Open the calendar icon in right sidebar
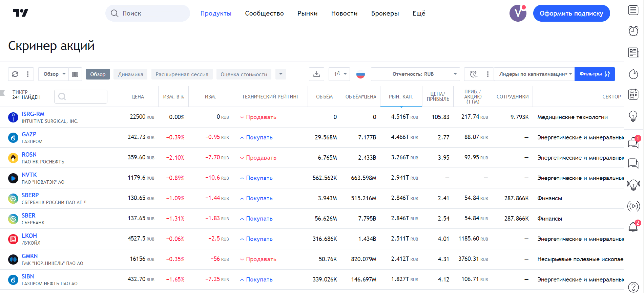Screen dimensions: 644x293 [x=633, y=94]
